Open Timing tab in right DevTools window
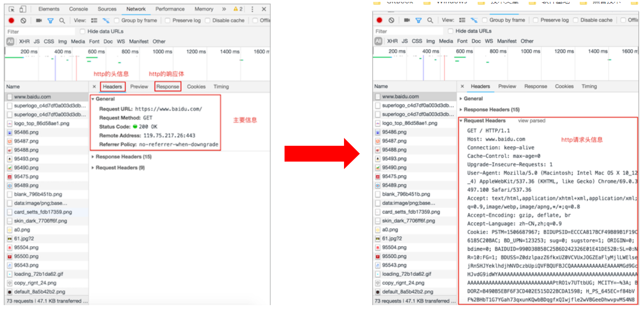The width and height of the screenshot is (644, 310). [x=589, y=86]
